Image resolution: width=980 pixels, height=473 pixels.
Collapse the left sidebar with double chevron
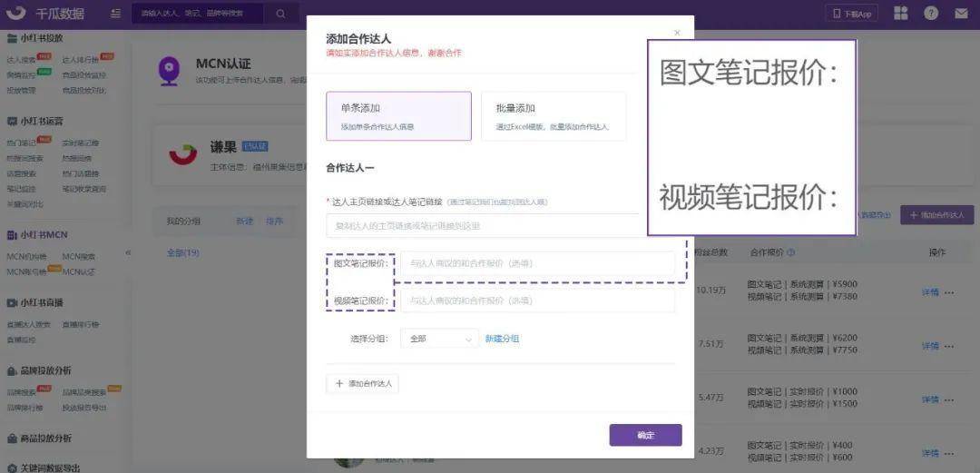(x=128, y=252)
